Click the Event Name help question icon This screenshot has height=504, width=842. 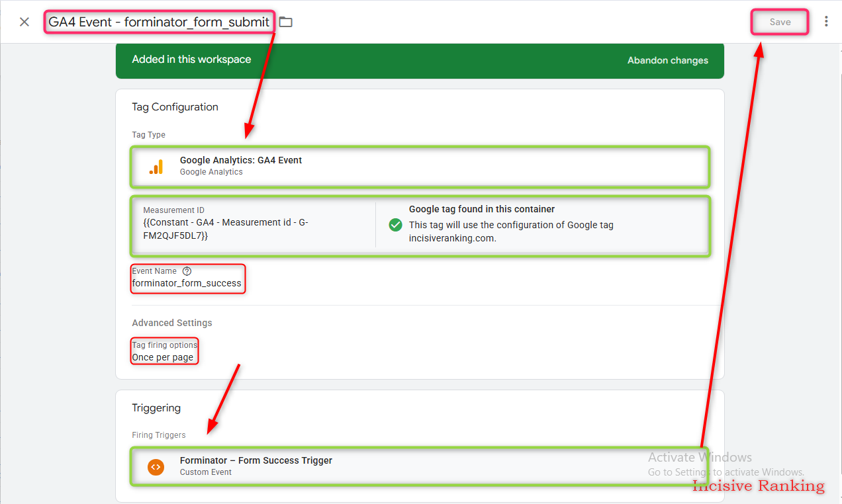tap(187, 271)
